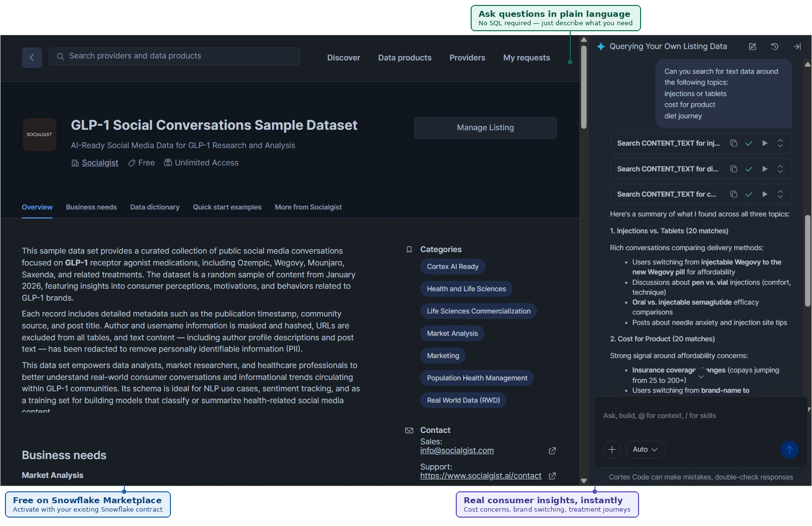The width and height of the screenshot is (812, 526).
Task: Click the 'Market Analysis' business needs subheading
Action: pyautogui.click(x=53, y=475)
